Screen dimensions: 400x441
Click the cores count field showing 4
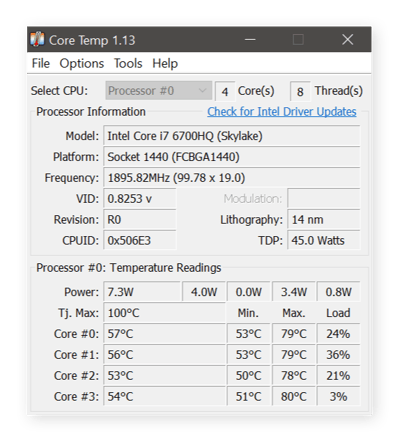point(225,91)
